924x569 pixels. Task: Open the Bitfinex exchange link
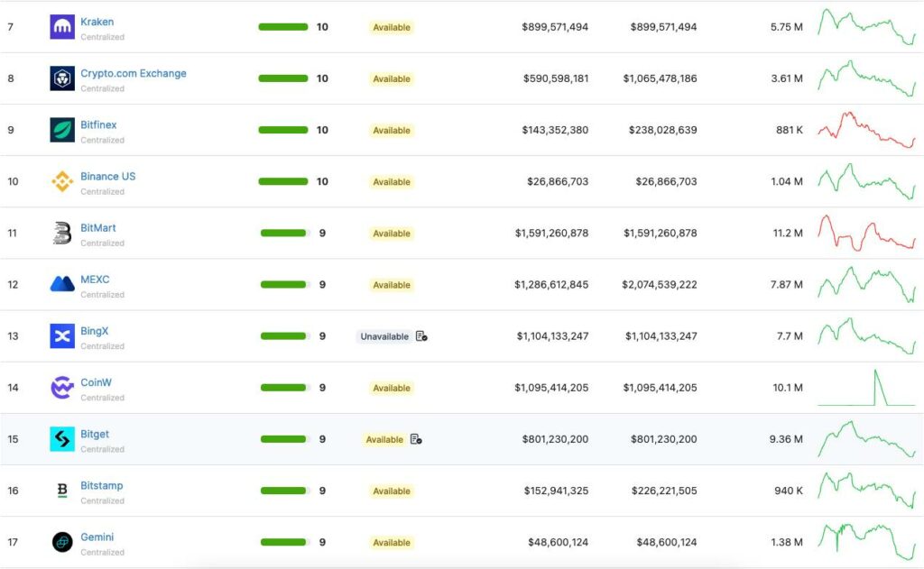[98, 124]
